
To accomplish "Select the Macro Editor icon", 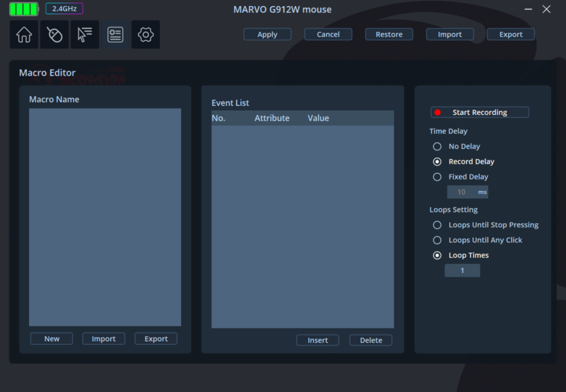I will click(x=115, y=35).
